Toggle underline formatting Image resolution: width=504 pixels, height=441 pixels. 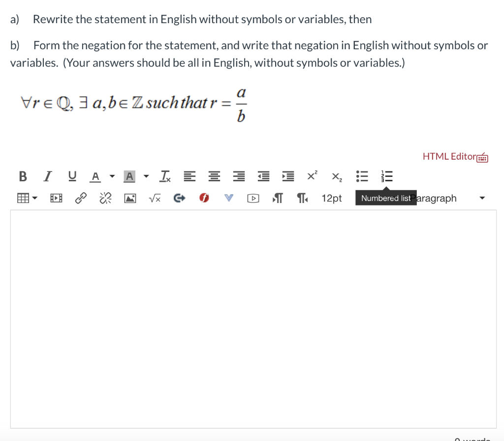tap(72, 176)
